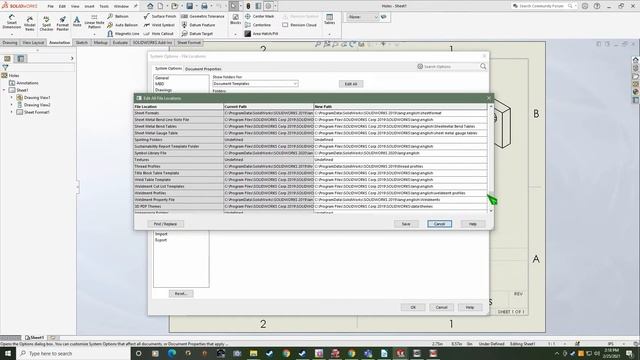Screen dimensions: 640x360
Task: Switch to the View Layout tab
Action: pyautogui.click(x=33, y=42)
